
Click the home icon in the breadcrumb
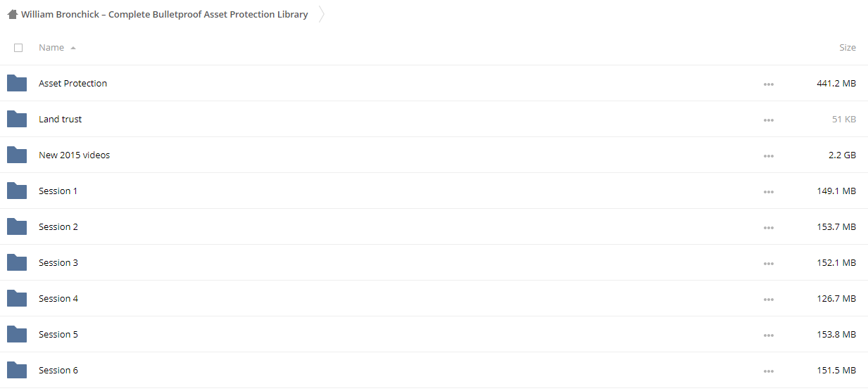click(x=13, y=14)
